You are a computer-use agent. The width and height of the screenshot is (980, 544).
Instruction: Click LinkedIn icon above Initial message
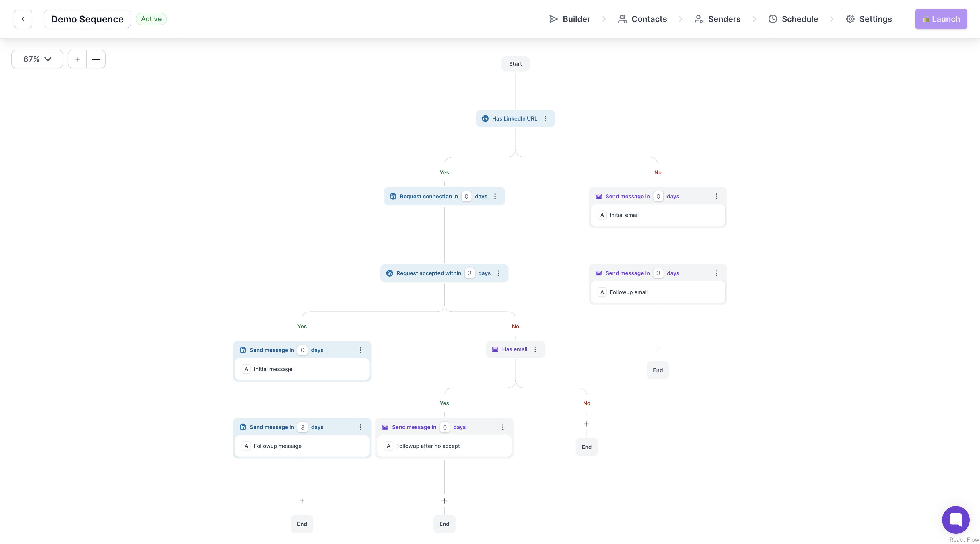(x=243, y=350)
